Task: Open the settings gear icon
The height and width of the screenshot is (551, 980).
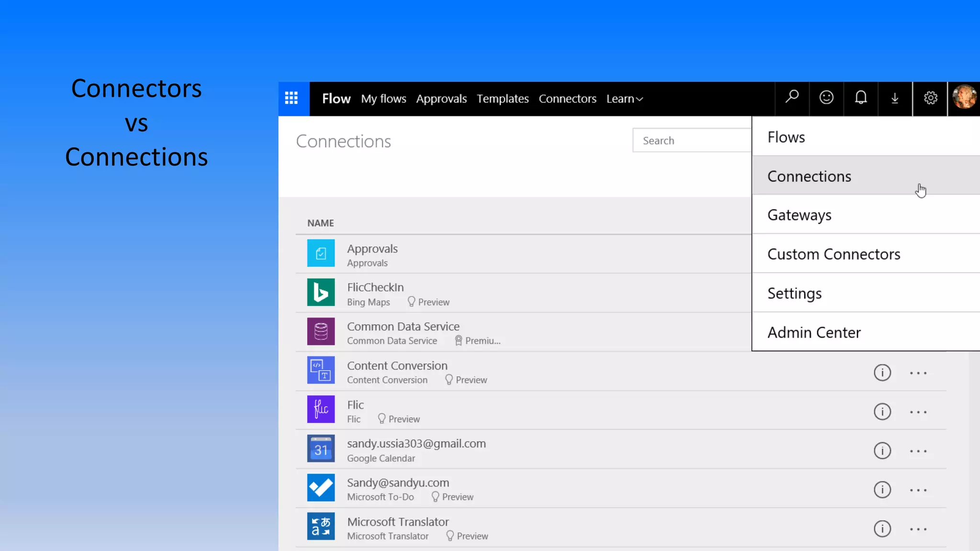Action: tap(930, 98)
